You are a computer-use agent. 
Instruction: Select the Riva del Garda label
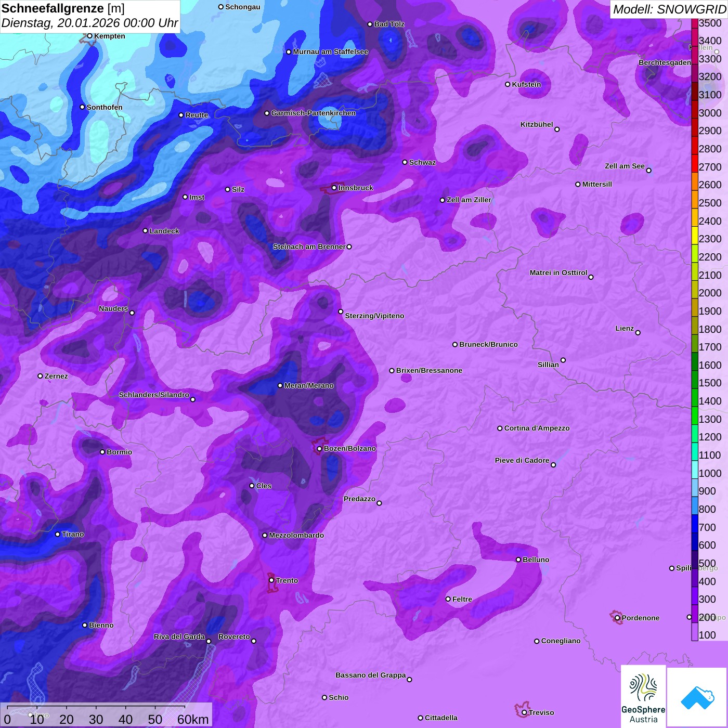click(179, 636)
